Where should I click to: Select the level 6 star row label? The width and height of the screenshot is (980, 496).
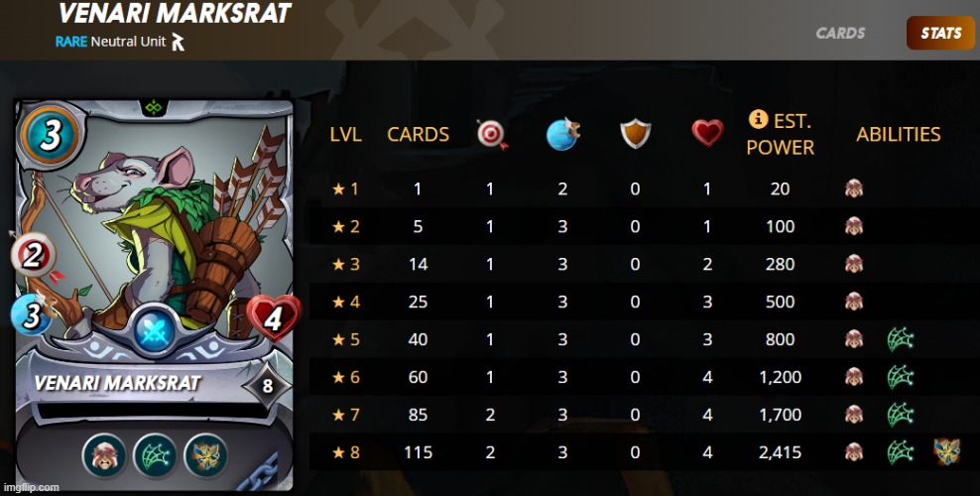(345, 377)
